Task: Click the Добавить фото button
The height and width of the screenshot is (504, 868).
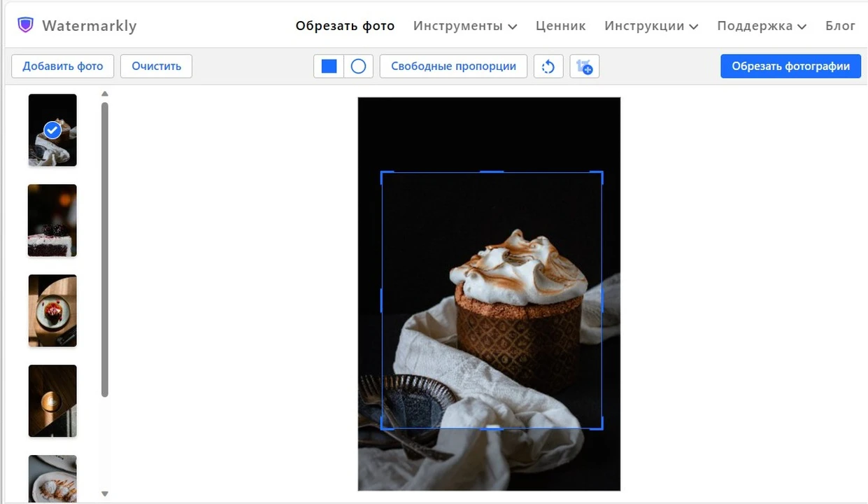Action: [x=63, y=66]
